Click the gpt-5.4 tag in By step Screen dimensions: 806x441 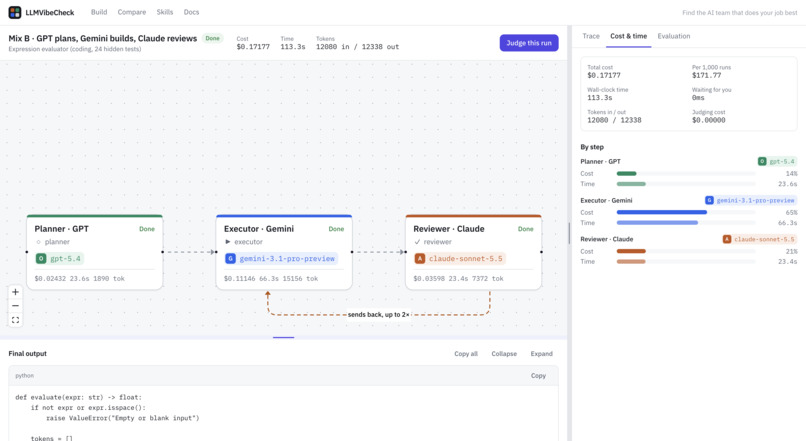tap(777, 161)
